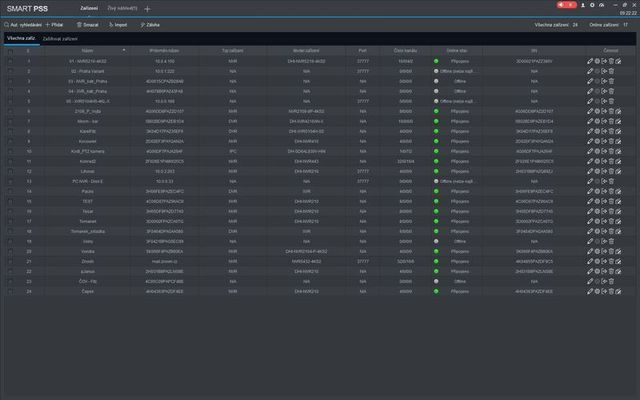Click the Typ zařízení column header

click(x=233, y=50)
